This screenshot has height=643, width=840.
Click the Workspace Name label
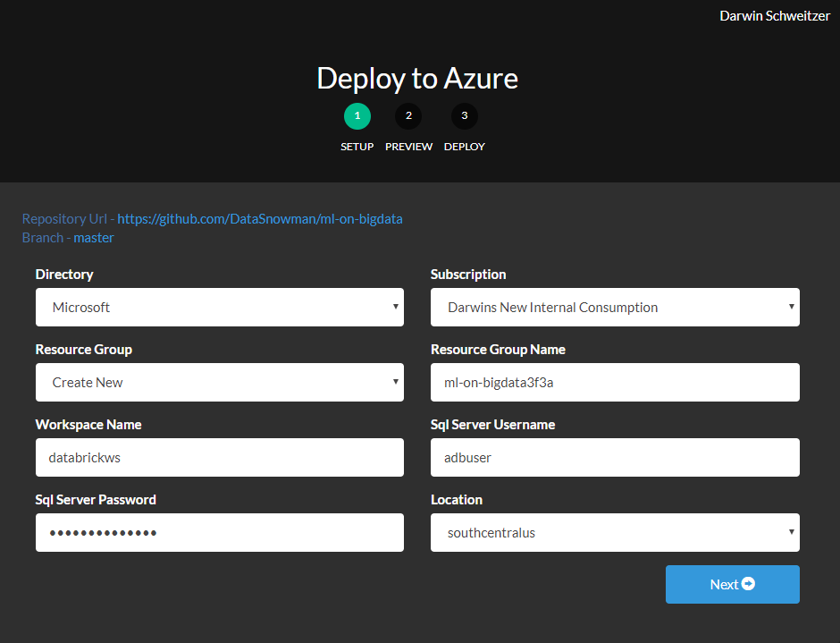click(88, 424)
